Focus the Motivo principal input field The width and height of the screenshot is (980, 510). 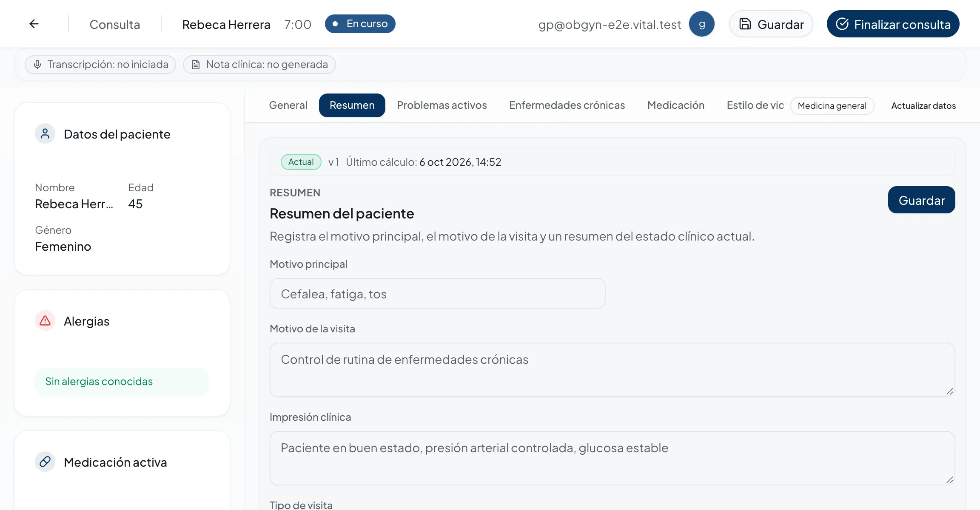(437, 294)
